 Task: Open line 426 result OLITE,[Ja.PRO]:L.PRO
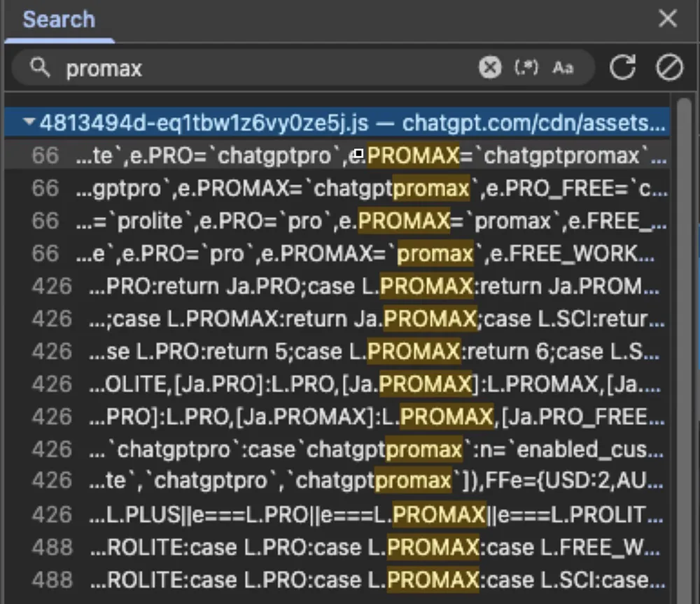click(x=337, y=384)
